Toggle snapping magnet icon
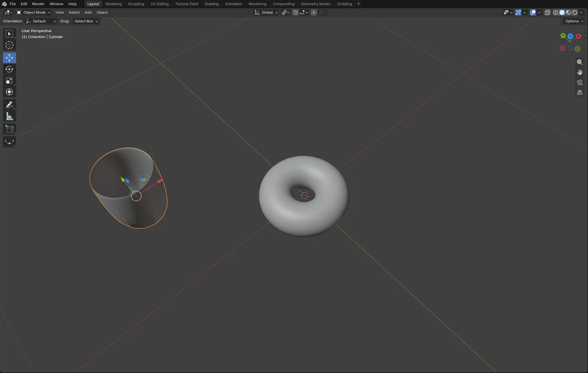The width and height of the screenshot is (588, 373). [295, 12]
